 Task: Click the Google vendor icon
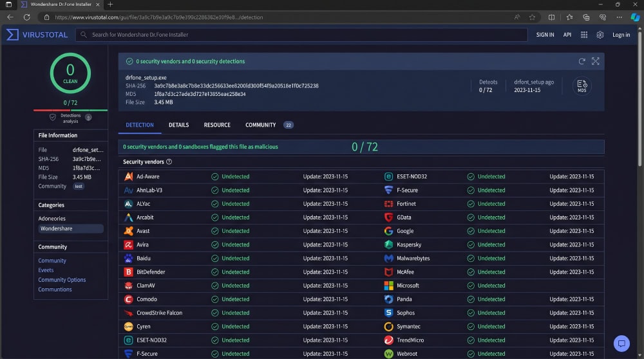pyautogui.click(x=388, y=231)
